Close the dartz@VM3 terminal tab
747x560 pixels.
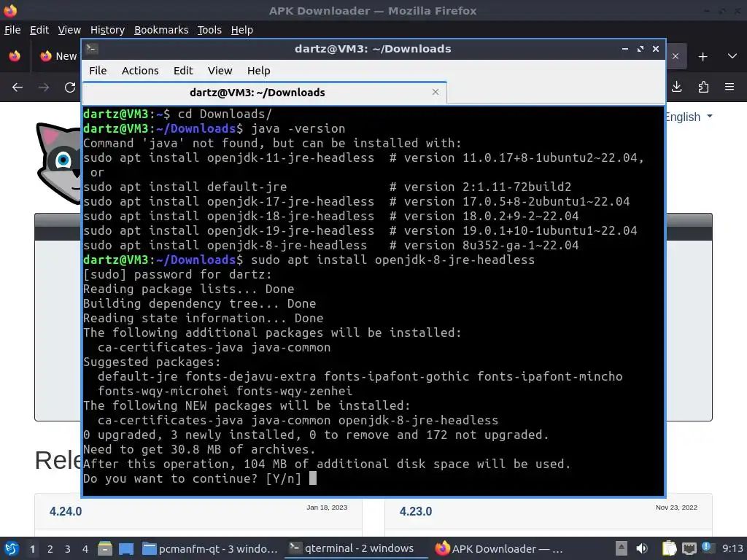(x=435, y=92)
